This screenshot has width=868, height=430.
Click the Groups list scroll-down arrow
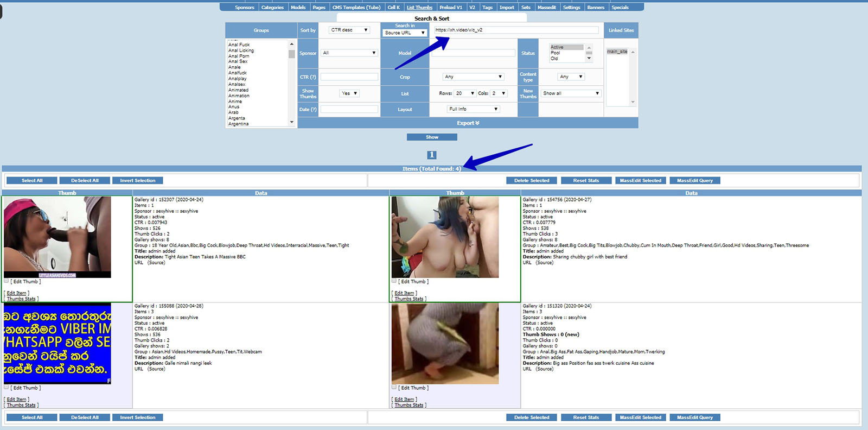[x=292, y=122]
